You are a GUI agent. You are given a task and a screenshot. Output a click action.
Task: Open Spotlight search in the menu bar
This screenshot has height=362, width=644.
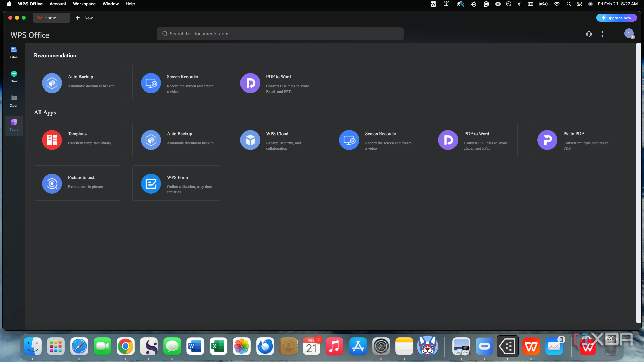pyautogui.click(x=569, y=4)
